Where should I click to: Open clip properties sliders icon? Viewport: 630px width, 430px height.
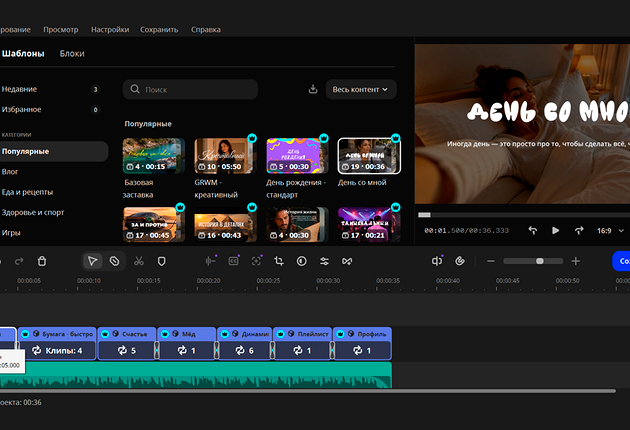tap(324, 261)
